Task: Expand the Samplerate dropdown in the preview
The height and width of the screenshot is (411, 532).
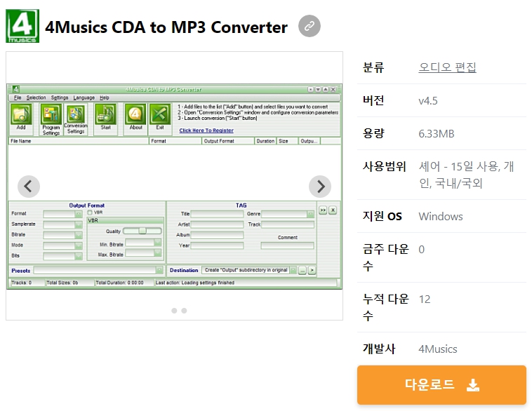Action: [79, 225]
